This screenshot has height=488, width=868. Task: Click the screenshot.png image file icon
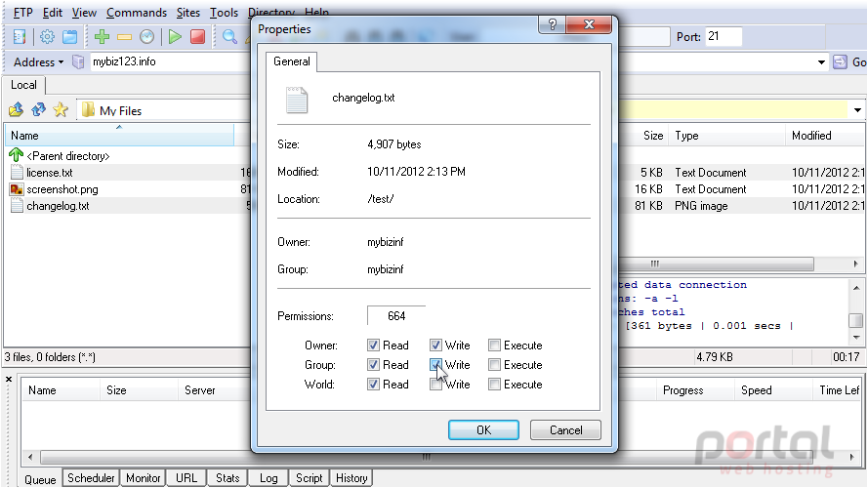[17, 189]
